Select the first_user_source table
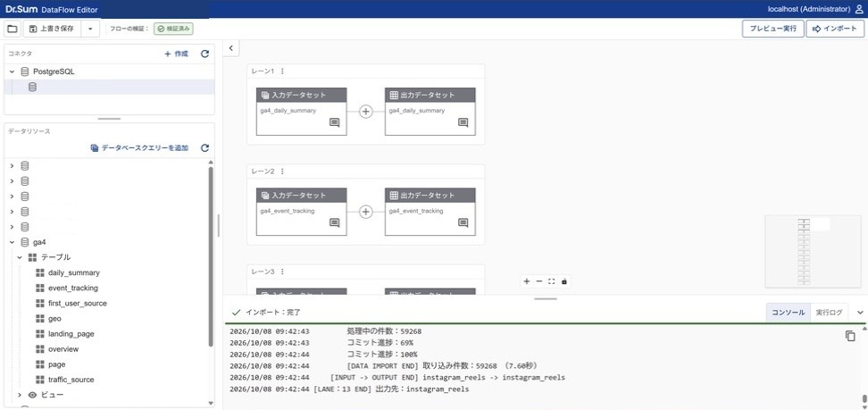The height and width of the screenshot is (410, 868). (x=78, y=303)
